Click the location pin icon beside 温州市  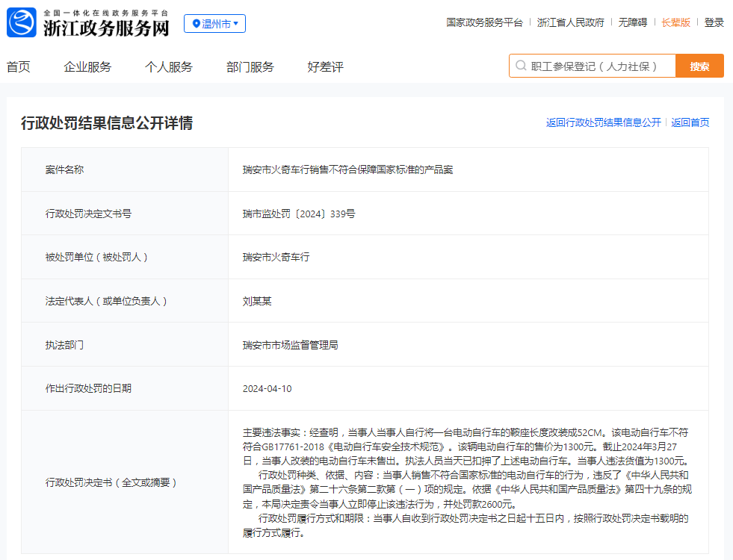click(x=197, y=24)
